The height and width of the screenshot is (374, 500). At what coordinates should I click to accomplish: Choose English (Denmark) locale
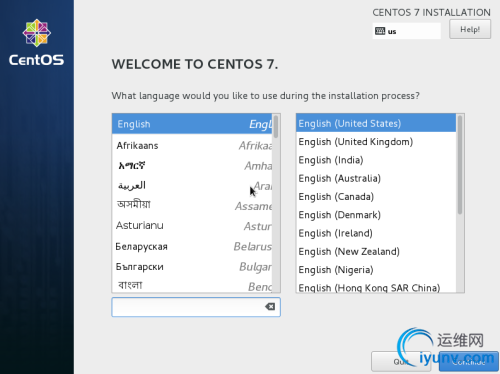(376, 215)
